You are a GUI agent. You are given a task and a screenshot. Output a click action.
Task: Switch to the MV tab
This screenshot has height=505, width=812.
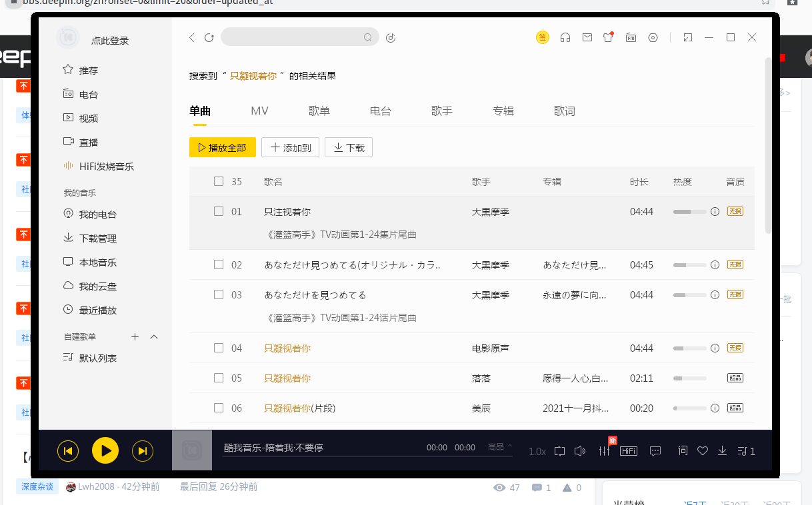(259, 111)
